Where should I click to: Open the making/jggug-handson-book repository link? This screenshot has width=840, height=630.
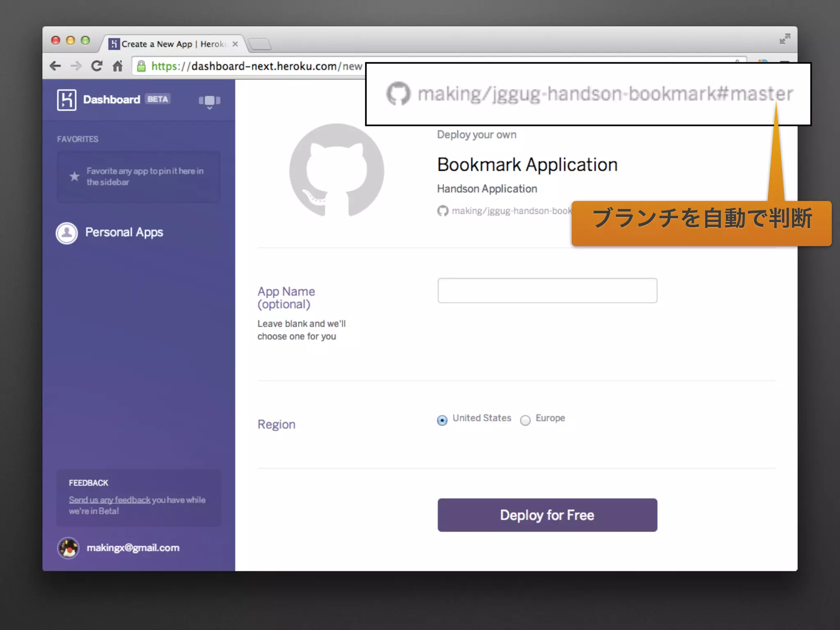click(511, 211)
